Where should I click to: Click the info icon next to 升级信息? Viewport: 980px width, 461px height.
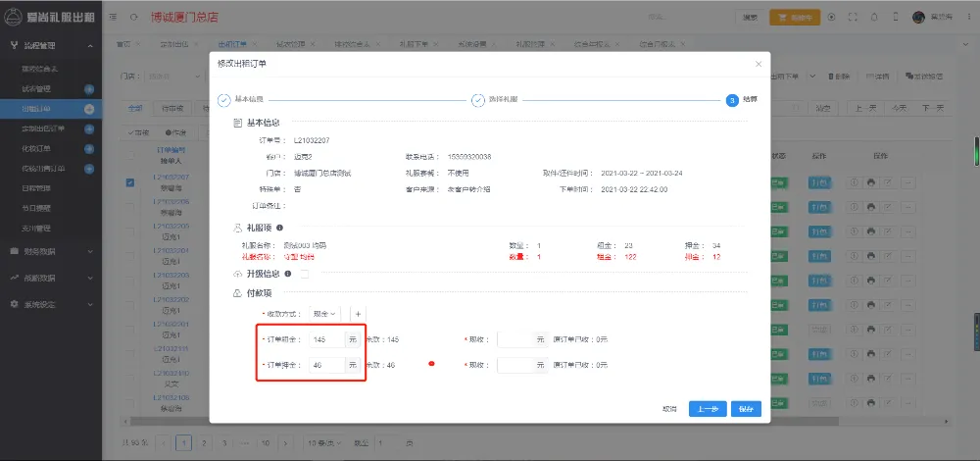(x=287, y=274)
